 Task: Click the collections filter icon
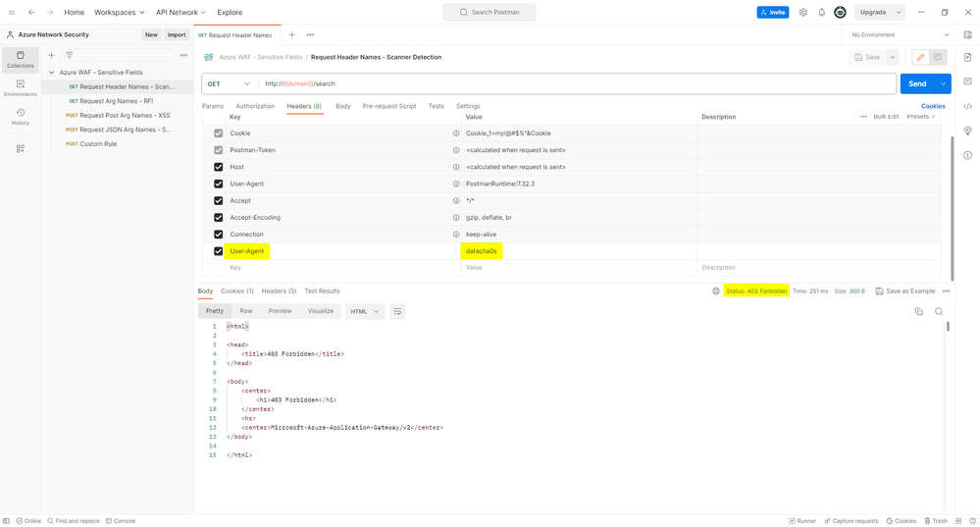click(x=70, y=55)
